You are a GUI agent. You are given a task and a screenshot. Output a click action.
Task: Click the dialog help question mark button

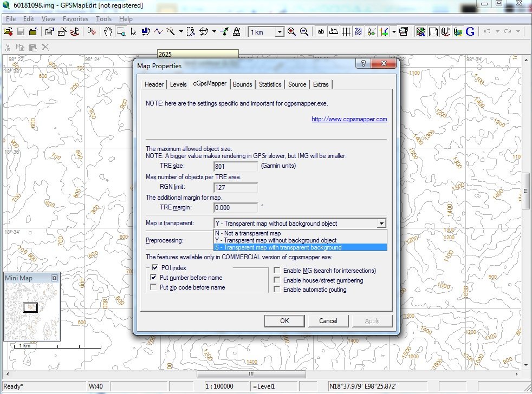pos(363,63)
